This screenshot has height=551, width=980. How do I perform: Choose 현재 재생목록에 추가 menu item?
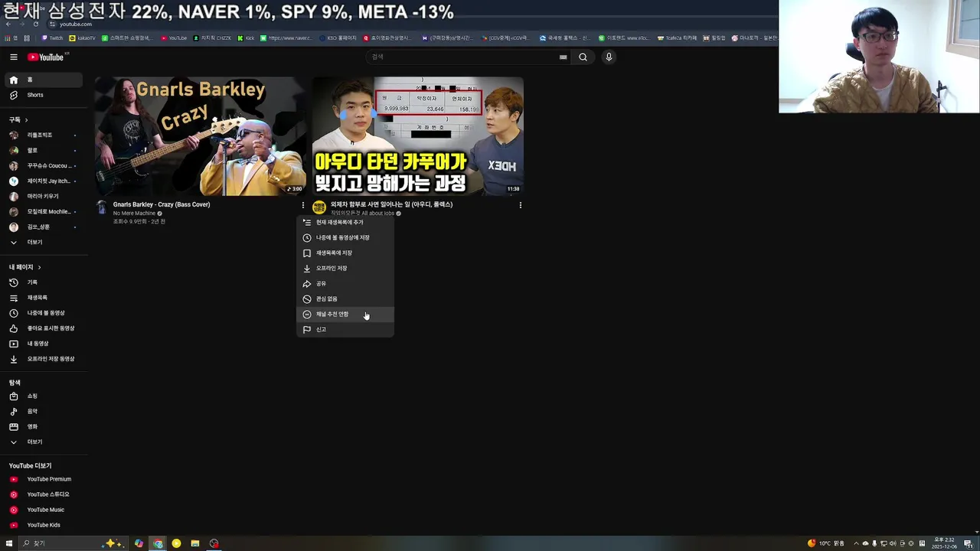[345, 222]
